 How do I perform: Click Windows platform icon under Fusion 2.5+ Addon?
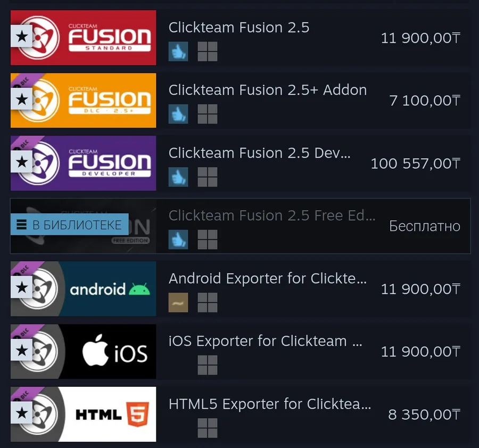208,114
